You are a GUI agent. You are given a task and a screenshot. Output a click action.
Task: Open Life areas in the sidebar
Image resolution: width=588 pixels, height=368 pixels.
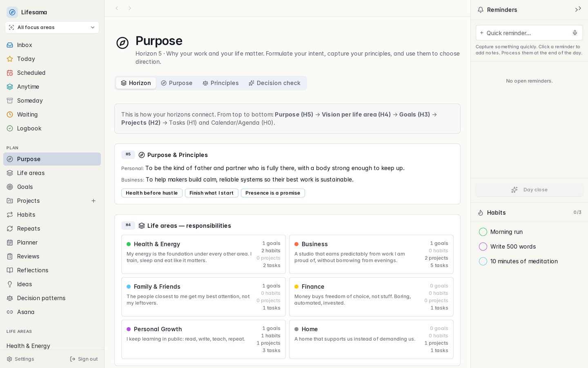pos(52,173)
